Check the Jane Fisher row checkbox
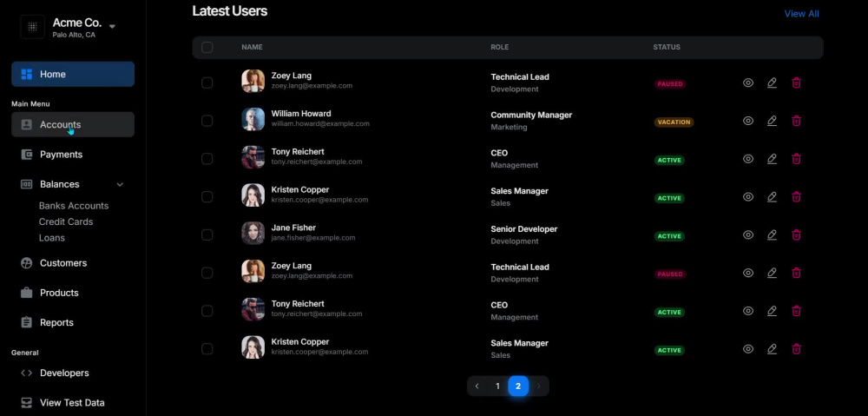Viewport: 868px width, 416px height. click(207, 234)
